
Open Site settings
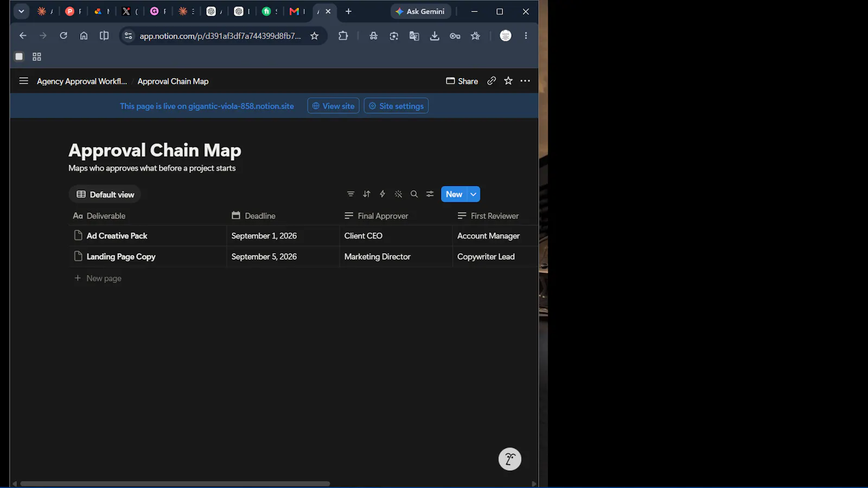[x=396, y=106]
